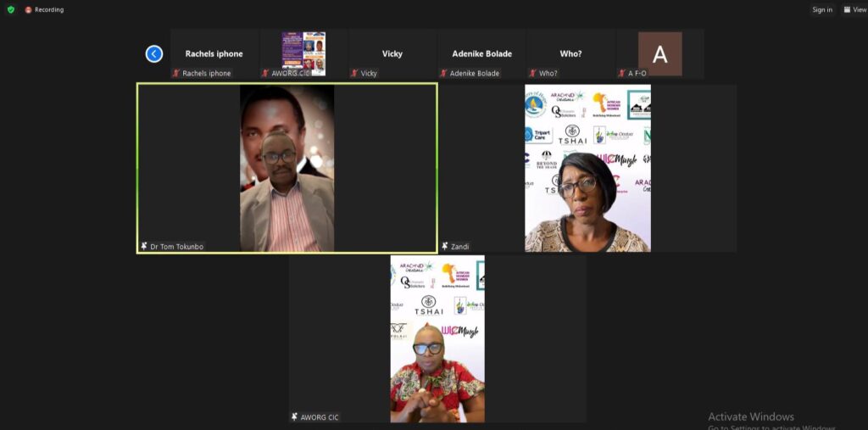Image resolution: width=868 pixels, height=430 pixels.
Task: Click pin icon on bottom AWORG CIC video
Action: (294, 417)
